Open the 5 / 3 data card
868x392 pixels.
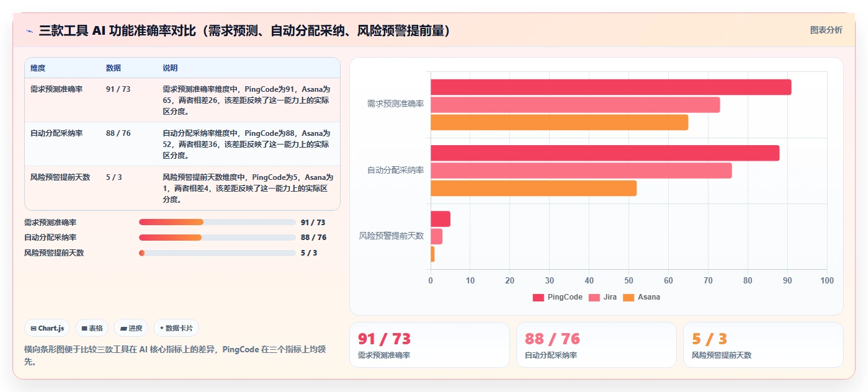pyautogui.click(x=763, y=345)
